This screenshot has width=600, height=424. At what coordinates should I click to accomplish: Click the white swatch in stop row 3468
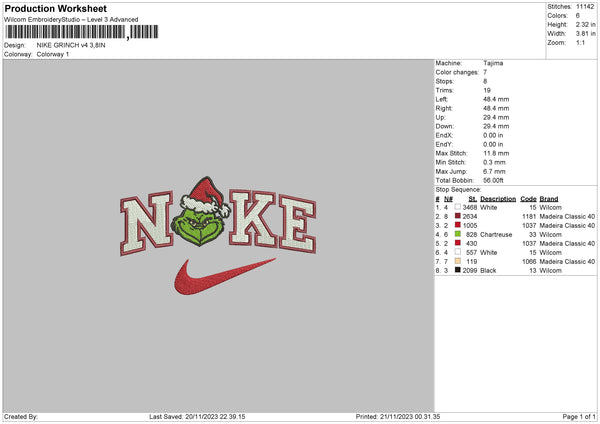coord(457,207)
